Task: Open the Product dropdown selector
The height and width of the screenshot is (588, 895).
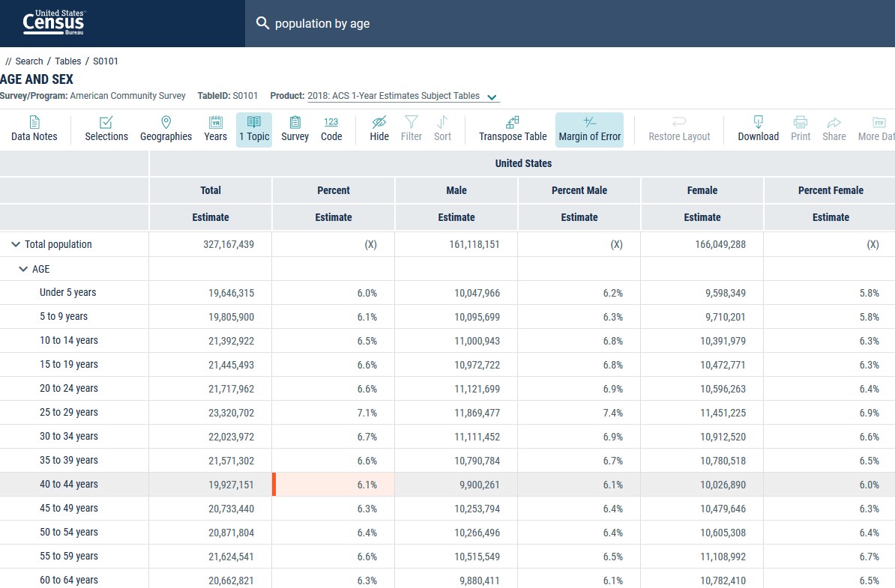Action: tap(492, 97)
